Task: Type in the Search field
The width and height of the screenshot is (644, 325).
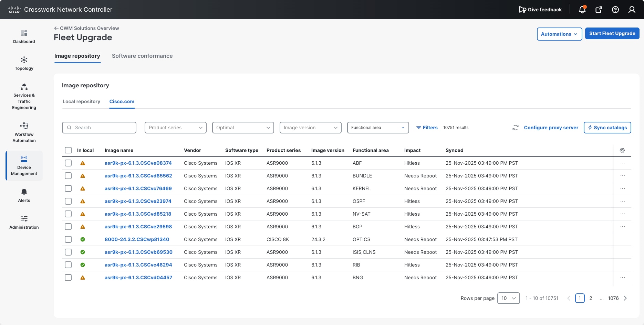Action: pyautogui.click(x=99, y=127)
